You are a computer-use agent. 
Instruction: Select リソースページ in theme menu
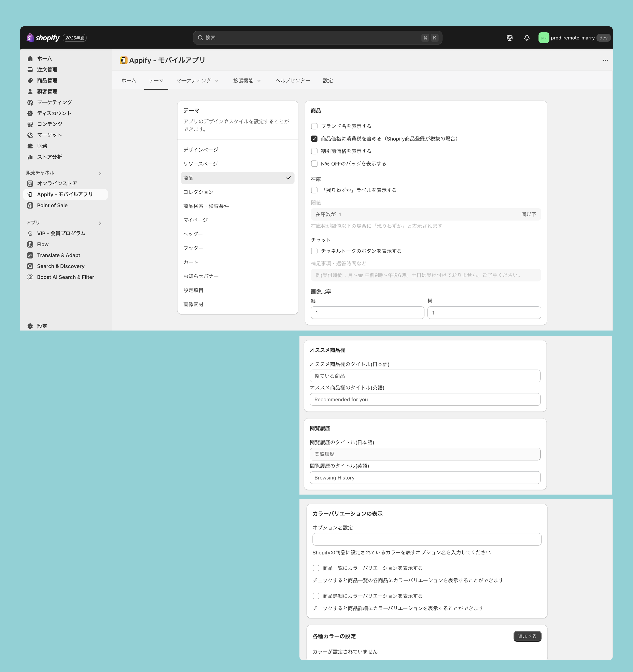coord(238,164)
